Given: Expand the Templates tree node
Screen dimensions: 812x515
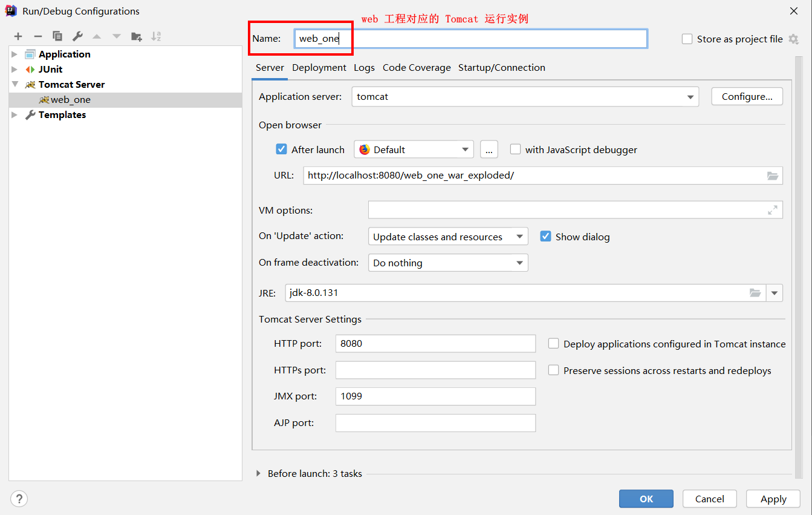Looking at the screenshot, I should click(x=15, y=115).
